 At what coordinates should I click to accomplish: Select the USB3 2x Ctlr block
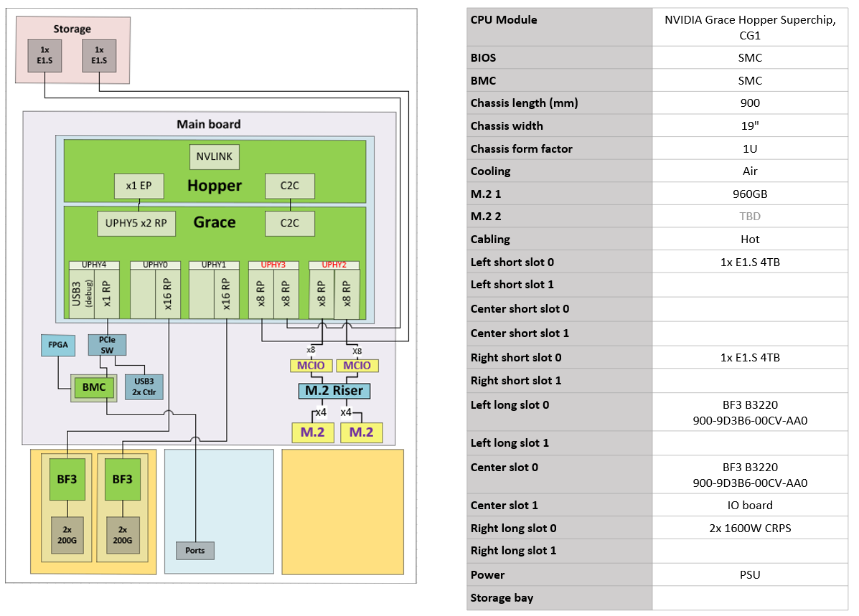143,386
